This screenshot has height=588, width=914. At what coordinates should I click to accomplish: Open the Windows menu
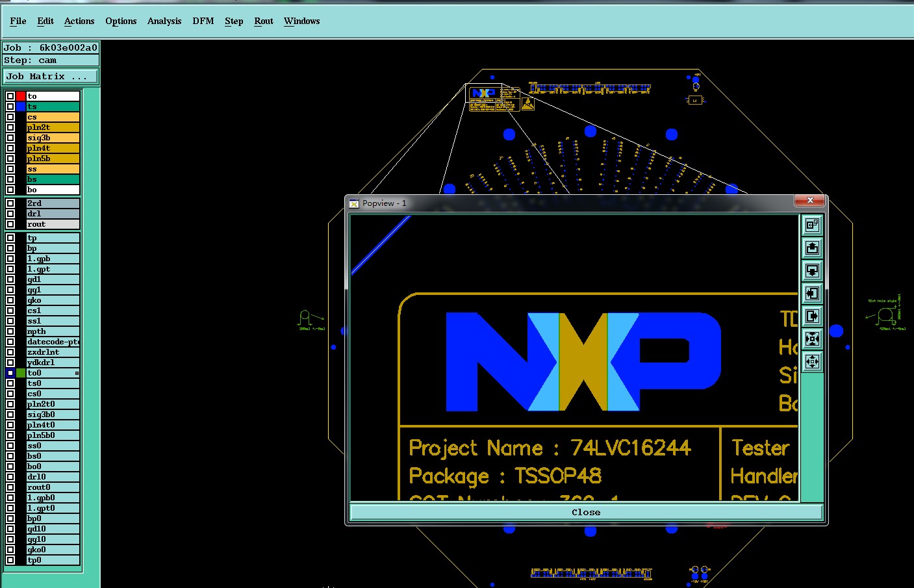(301, 21)
